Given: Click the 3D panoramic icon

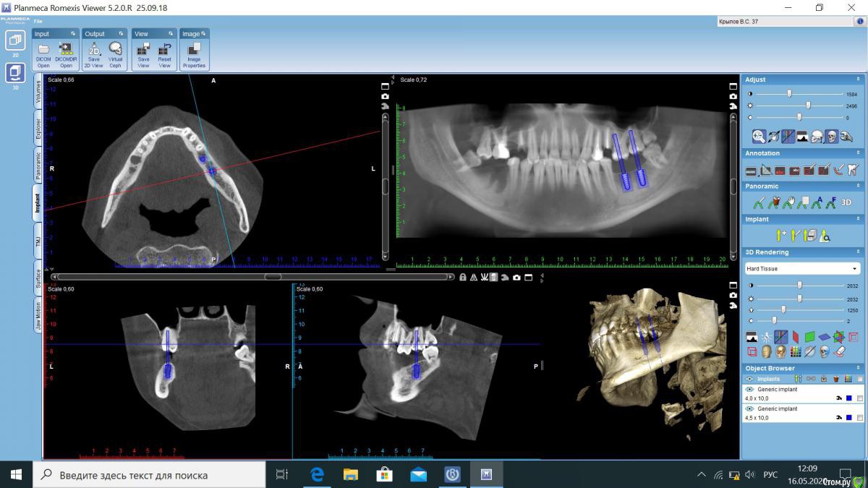Looking at the screenshot, I should tap(846, 203).
